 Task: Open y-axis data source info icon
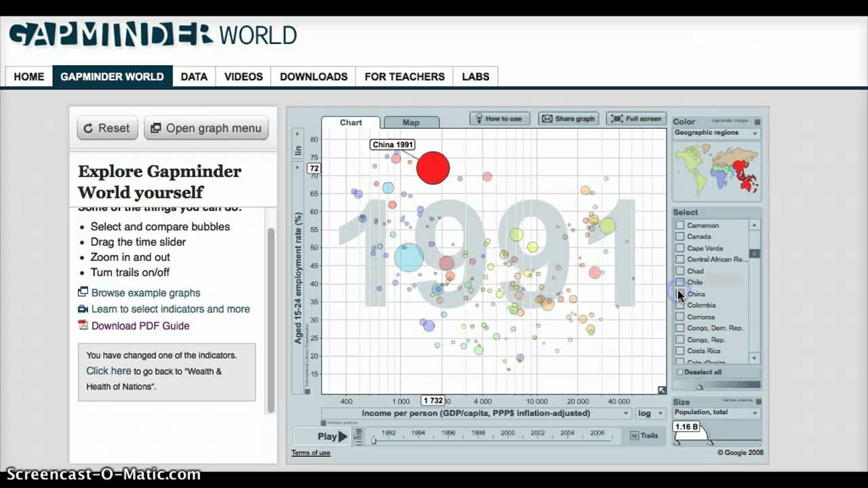point(307,391)
